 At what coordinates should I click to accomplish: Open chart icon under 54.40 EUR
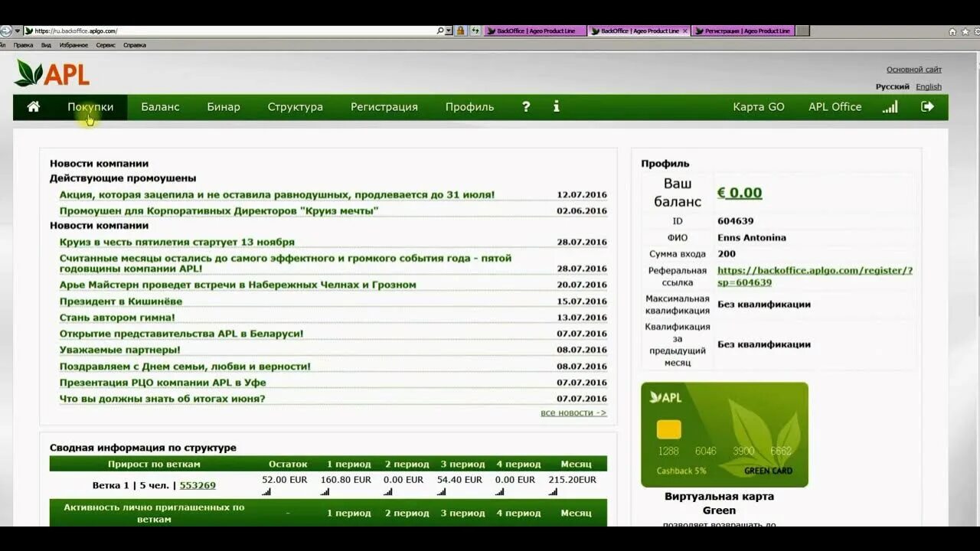(x=442, y=492)
